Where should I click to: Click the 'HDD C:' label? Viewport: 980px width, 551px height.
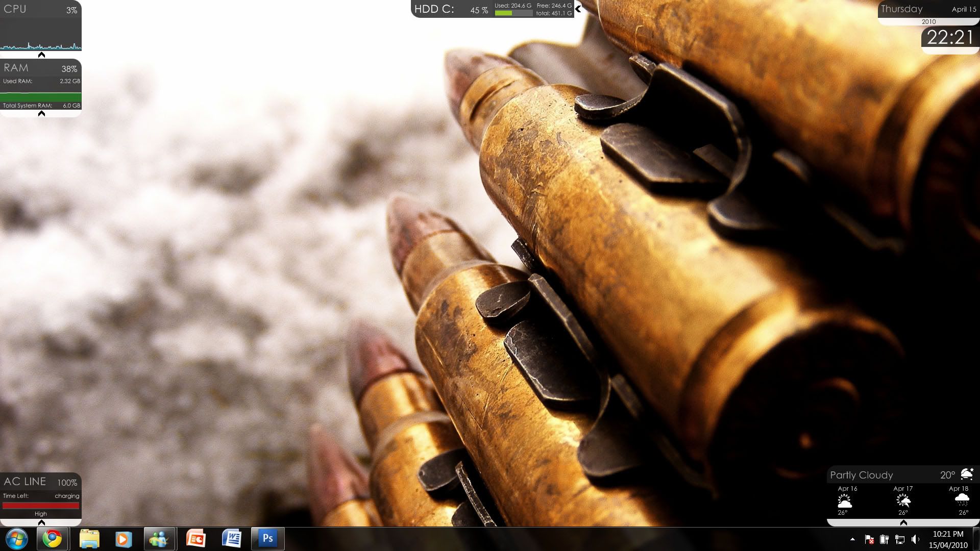point(434,9)
